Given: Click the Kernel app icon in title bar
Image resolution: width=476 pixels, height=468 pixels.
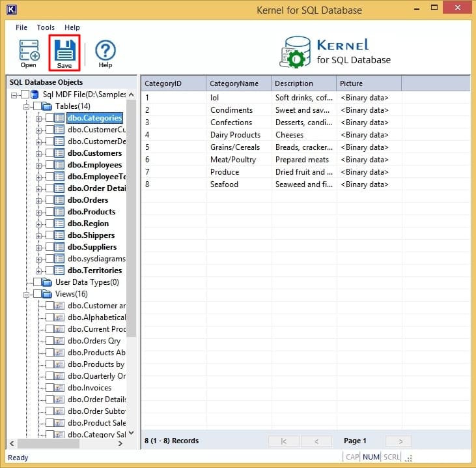Looking at the screenshot, I should click(x=11, y=10).
